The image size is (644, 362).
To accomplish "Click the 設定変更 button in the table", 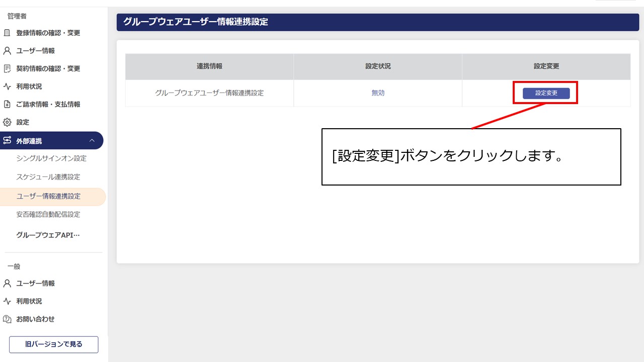I will pyautogui.click(x=545, y=93).
